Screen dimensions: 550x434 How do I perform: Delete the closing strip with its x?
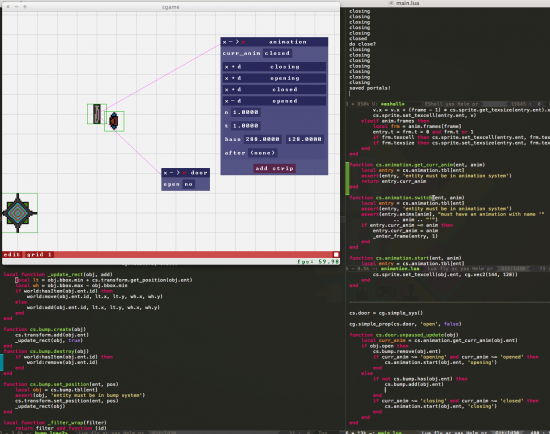[x=227, y=67]
